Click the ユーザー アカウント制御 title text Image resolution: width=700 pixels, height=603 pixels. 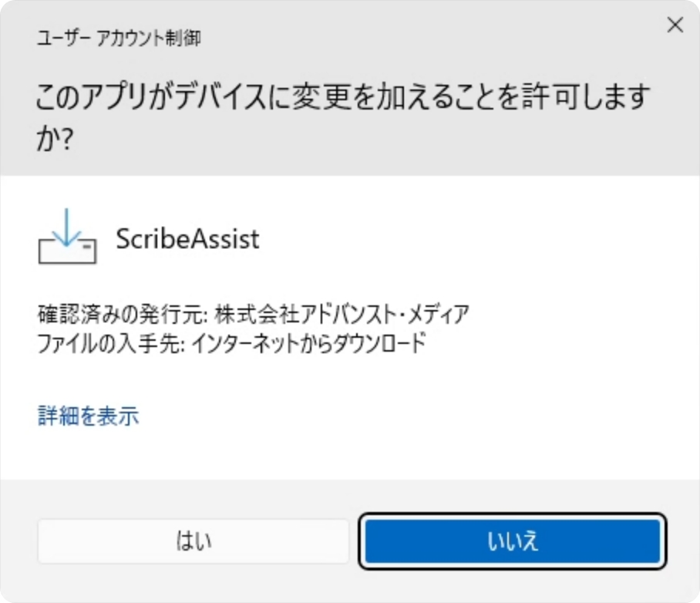coord(119,39)
